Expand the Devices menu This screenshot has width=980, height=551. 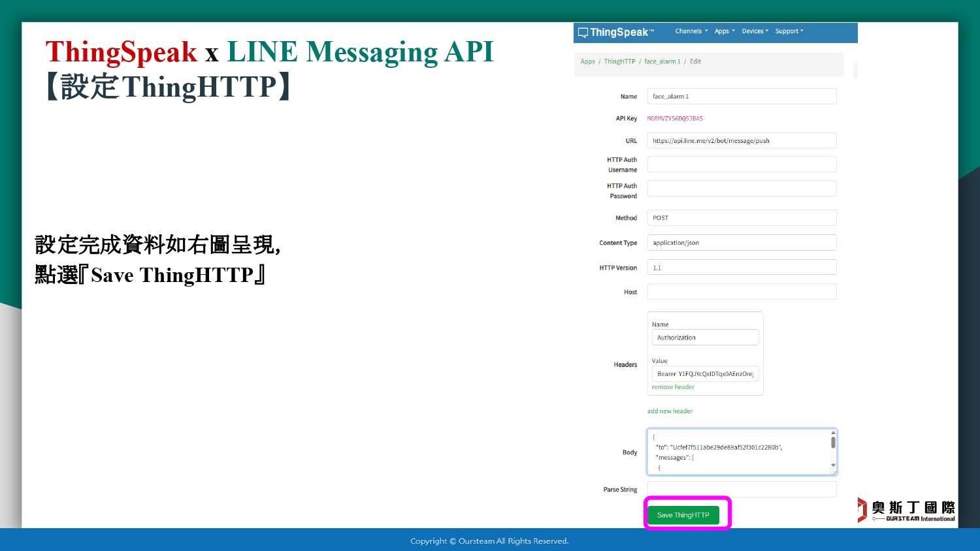pos(755,31)
